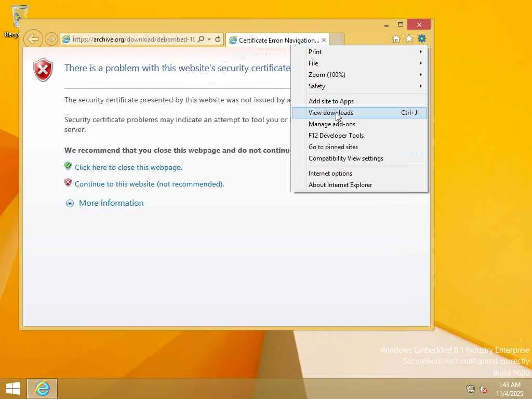The width and height of the screenshot is (532, 399).
Task: Expand the Zoom submenu arrow
Action: coord(421,75)
